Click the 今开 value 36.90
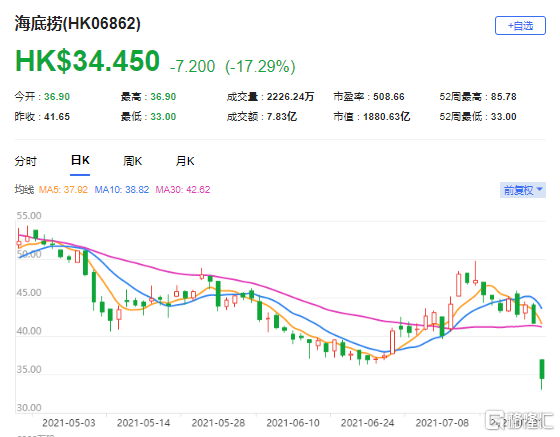Viewport: 560px width, 437px height. (57, 97)
